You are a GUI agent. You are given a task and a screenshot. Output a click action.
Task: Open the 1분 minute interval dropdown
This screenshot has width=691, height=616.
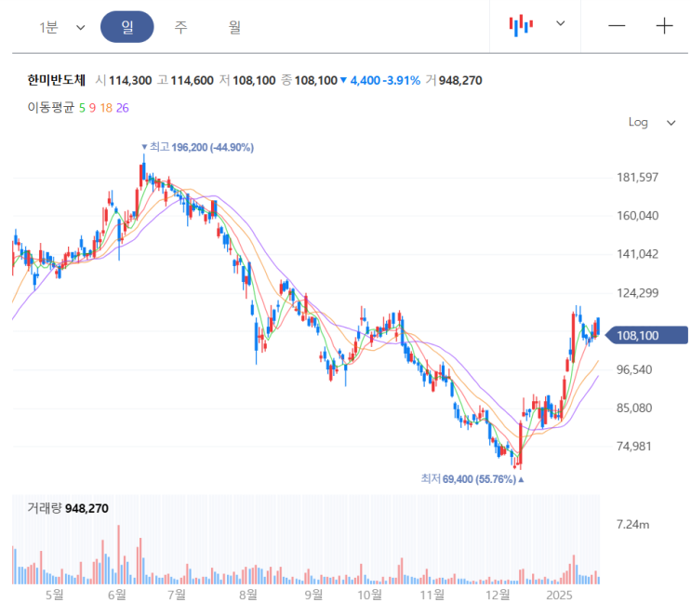61,27
